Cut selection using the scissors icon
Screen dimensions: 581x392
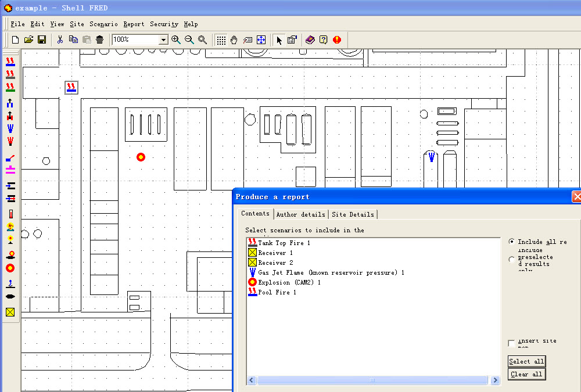click(x=60, y=39)
